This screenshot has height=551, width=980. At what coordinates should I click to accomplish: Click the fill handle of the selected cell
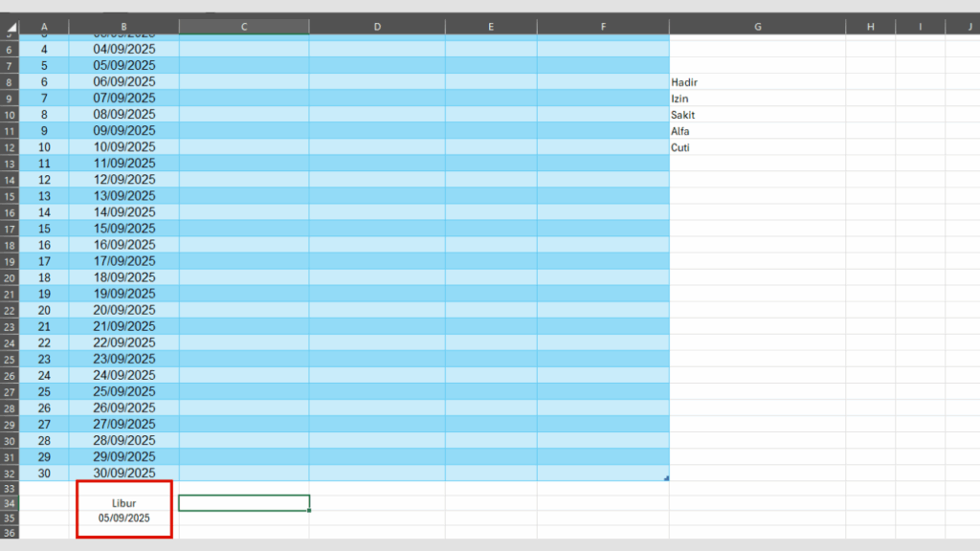point(309,511)
